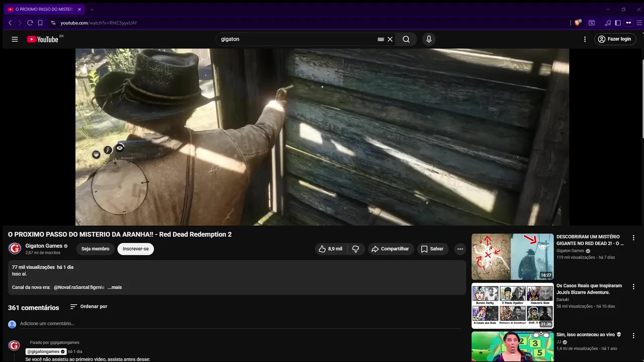Open the browser main menu icon
The height and width of the screenshot is (362, 644).
click(639, 23)
